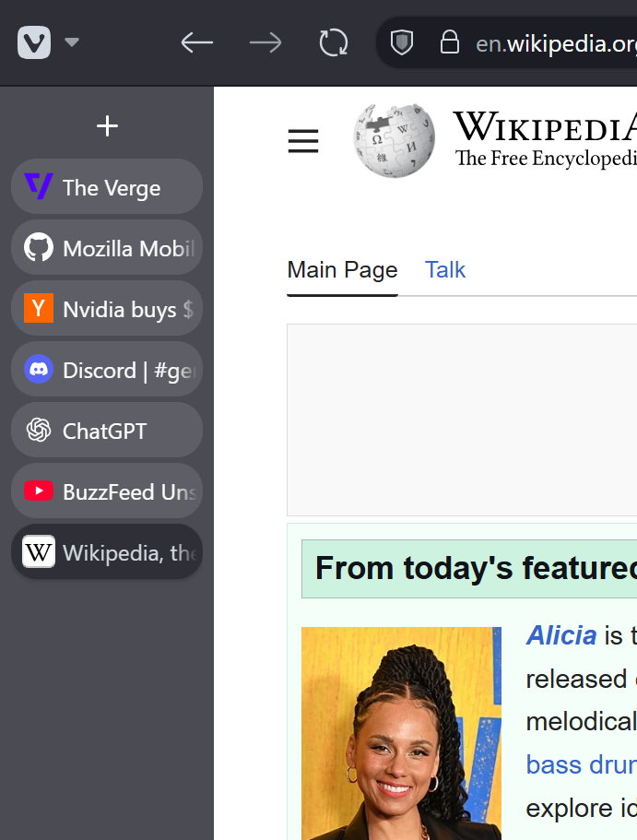Switch to the BuzzFeed YouTube tab

(x=107, y=491)
